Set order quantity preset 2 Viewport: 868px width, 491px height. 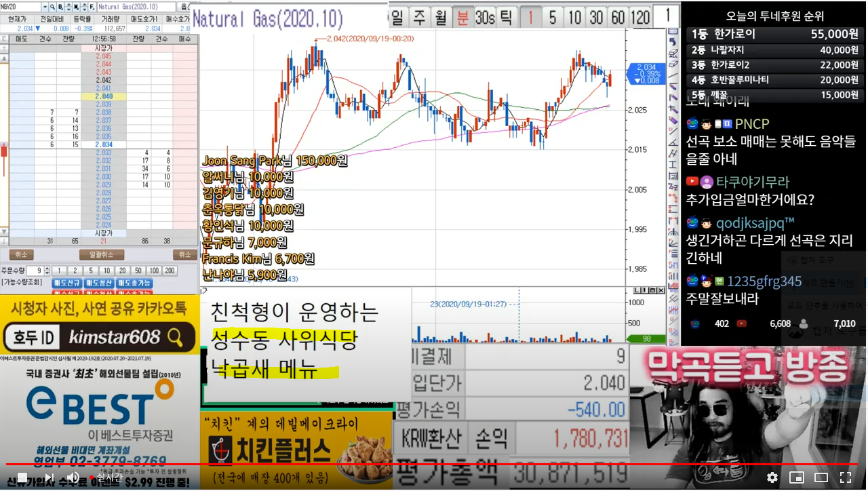click(x=75, y=271)
